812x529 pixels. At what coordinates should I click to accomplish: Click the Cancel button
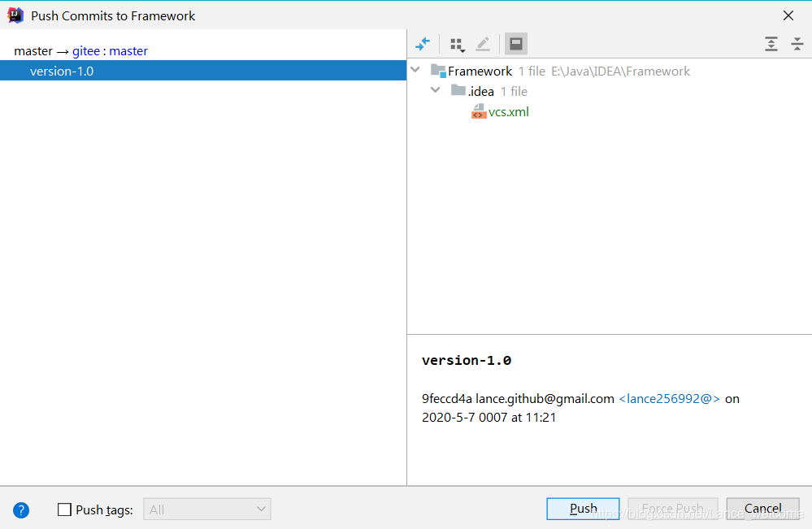762,509
